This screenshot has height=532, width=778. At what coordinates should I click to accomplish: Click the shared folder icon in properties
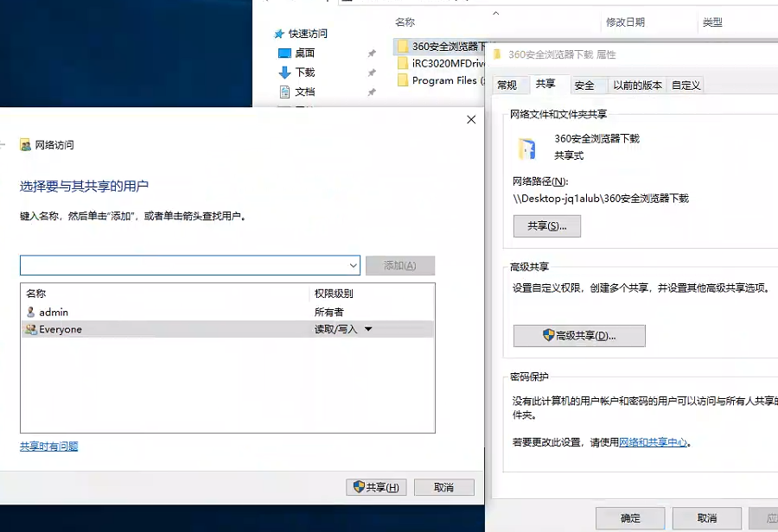point(527,149)
